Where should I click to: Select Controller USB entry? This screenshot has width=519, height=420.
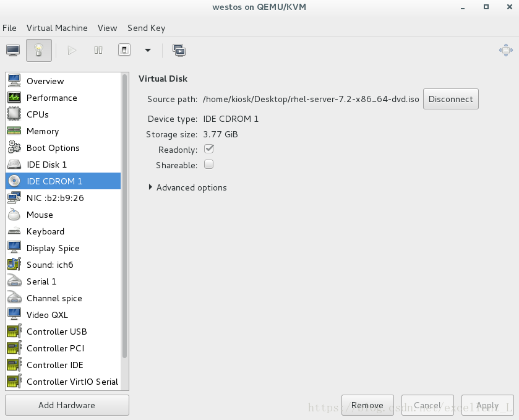63,332
